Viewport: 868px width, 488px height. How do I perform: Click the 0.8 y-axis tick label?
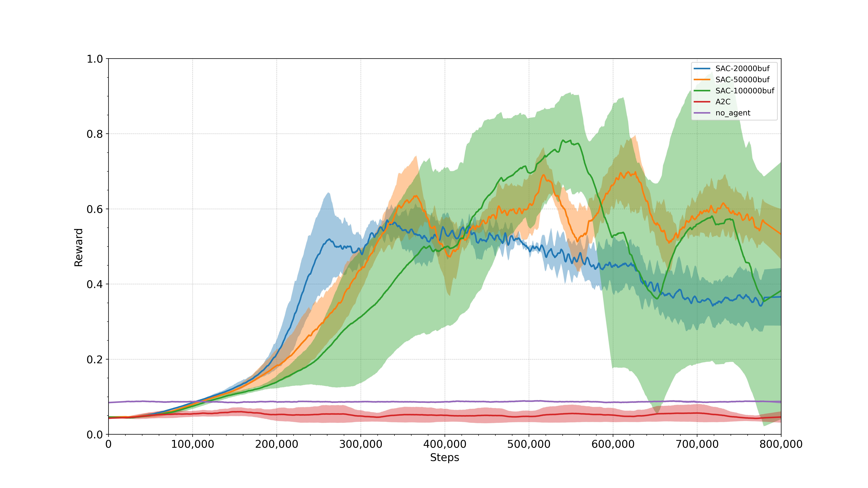coord(95,134)
